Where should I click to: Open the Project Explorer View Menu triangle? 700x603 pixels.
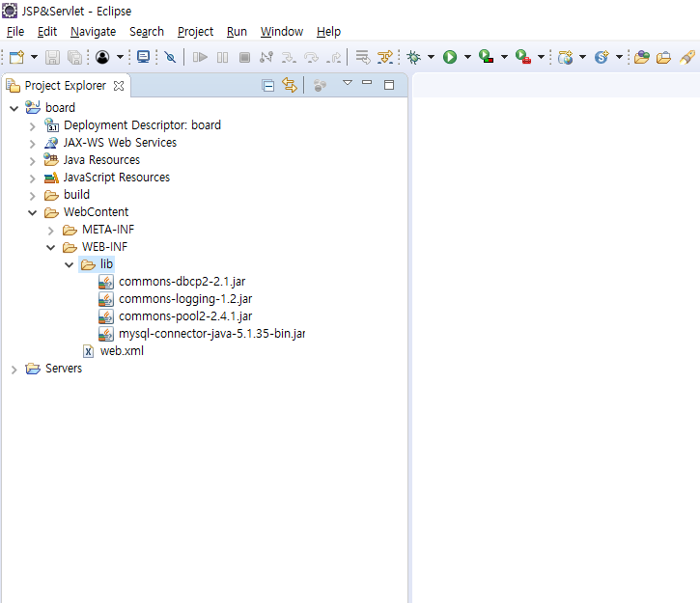348,83
